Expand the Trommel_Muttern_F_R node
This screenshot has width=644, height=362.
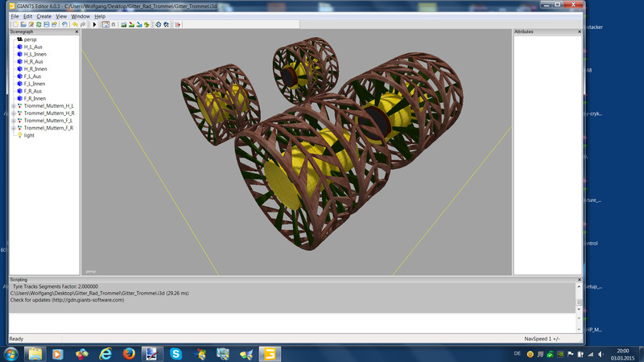click(14, 128)
